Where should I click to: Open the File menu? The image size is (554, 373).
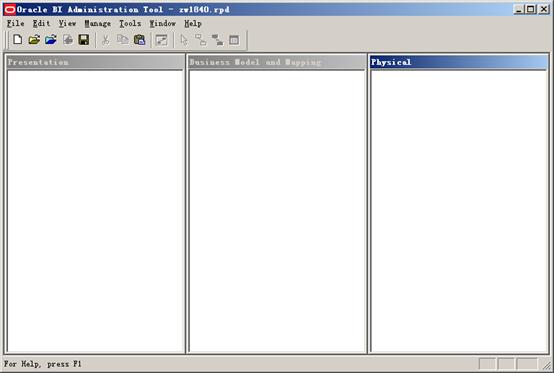16,24
